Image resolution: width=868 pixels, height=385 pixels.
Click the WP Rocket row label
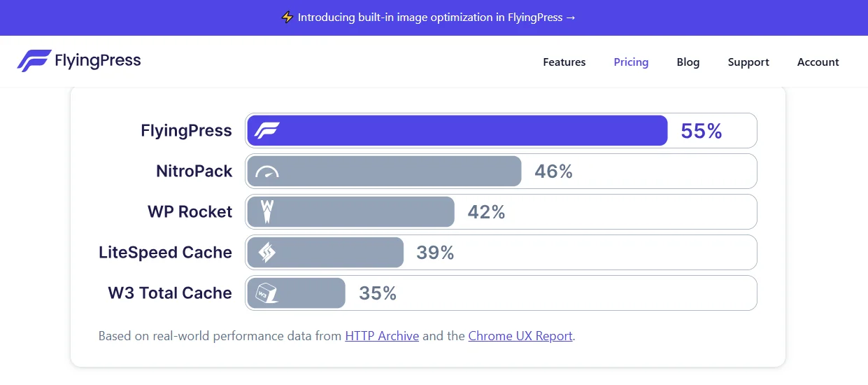tap(190, 212)
